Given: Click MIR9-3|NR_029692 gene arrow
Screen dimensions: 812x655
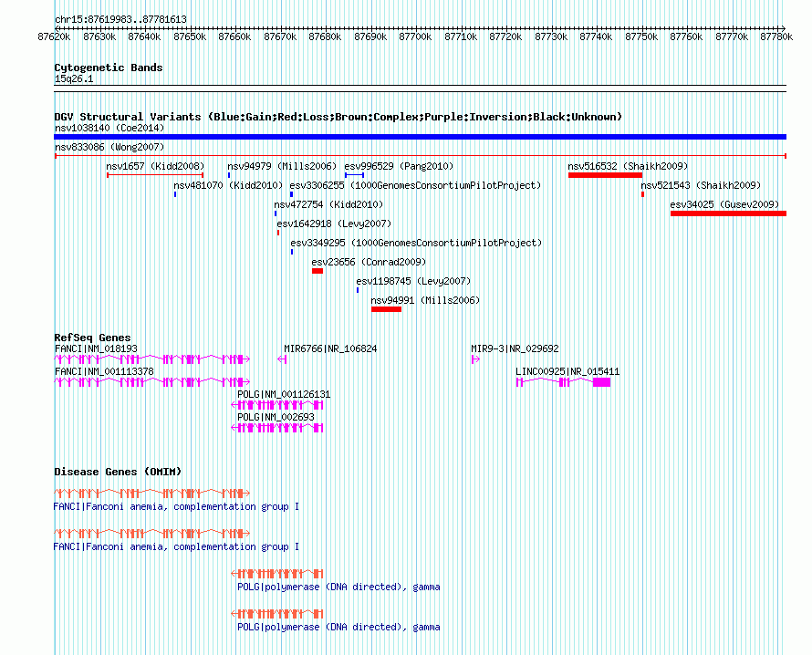Looking at the screenshot, I should coord(475,359).
